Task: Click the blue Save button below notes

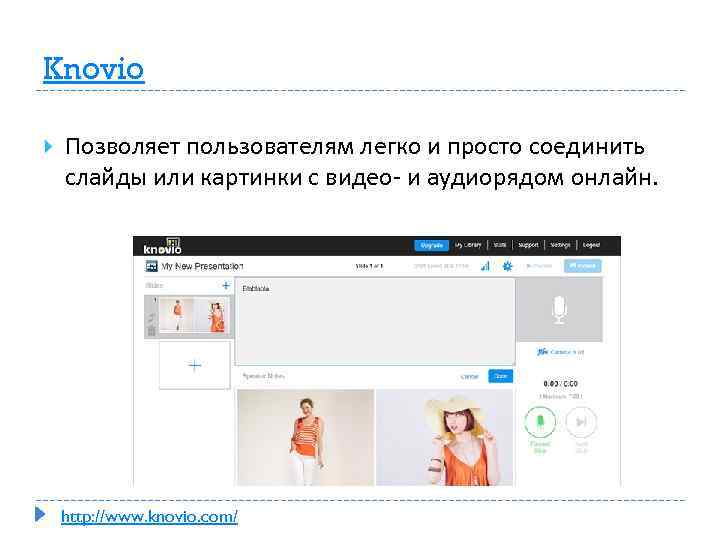Action: pyautogui.click(x=501, y=376)
